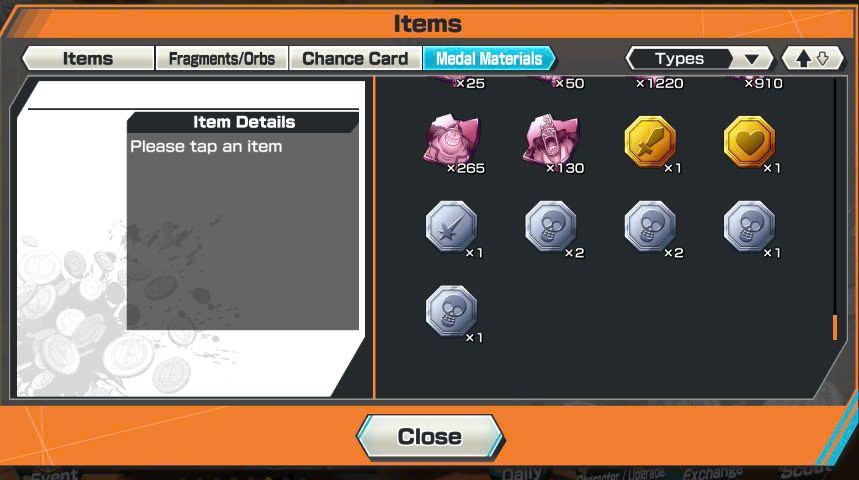Select the partially visible item with x910 count

(759, 83)
